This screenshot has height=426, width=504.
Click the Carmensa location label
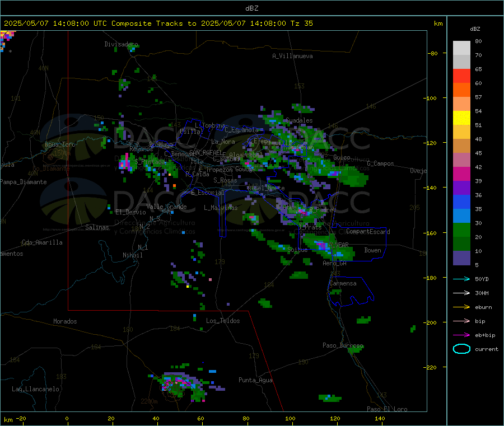tap(343, 283)
